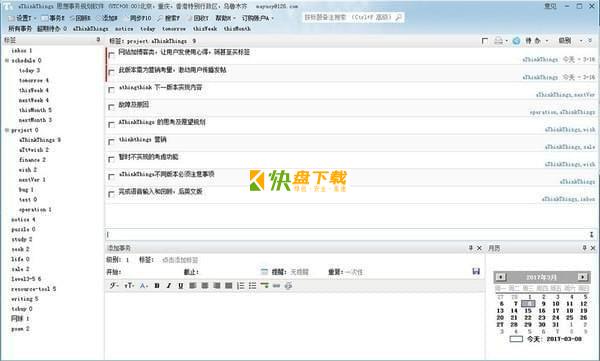Check the task tagged aThinkThings, inbox
The image size is (600, 361).
pos(111,194)
